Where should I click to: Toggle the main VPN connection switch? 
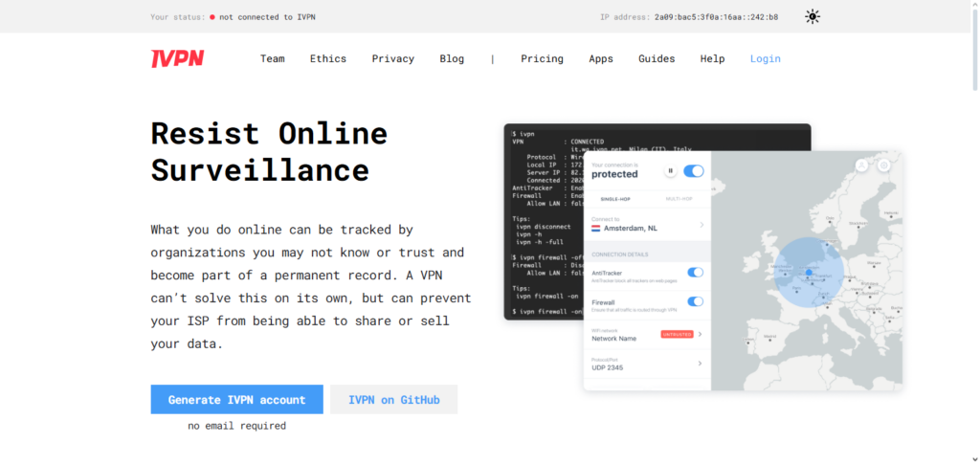tap(694, 171)
